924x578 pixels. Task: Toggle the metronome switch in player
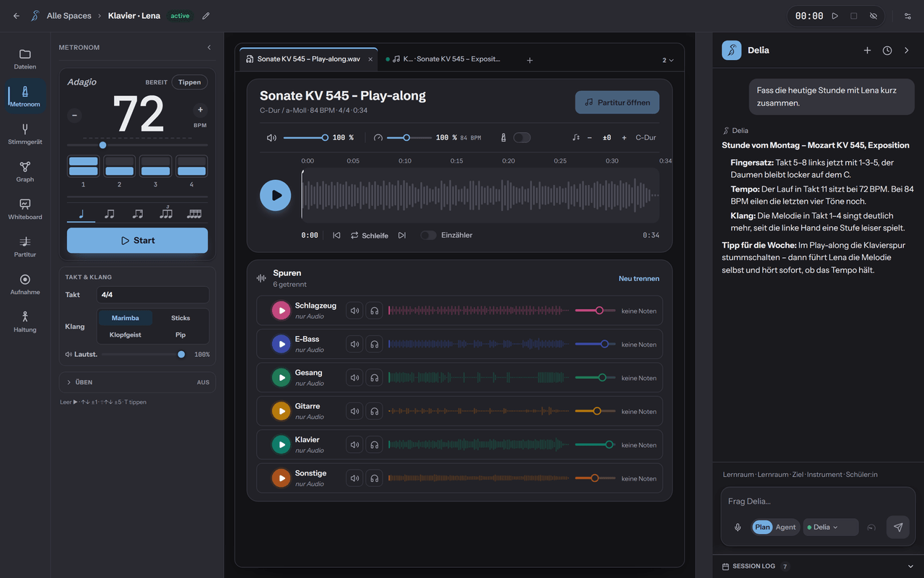pyautogui.click(x=521, y=137)
